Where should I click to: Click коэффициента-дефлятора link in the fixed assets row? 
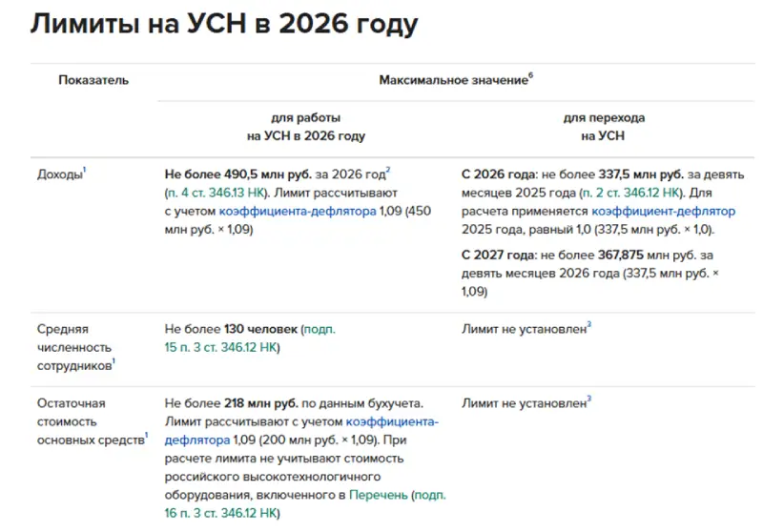(392, 421)
